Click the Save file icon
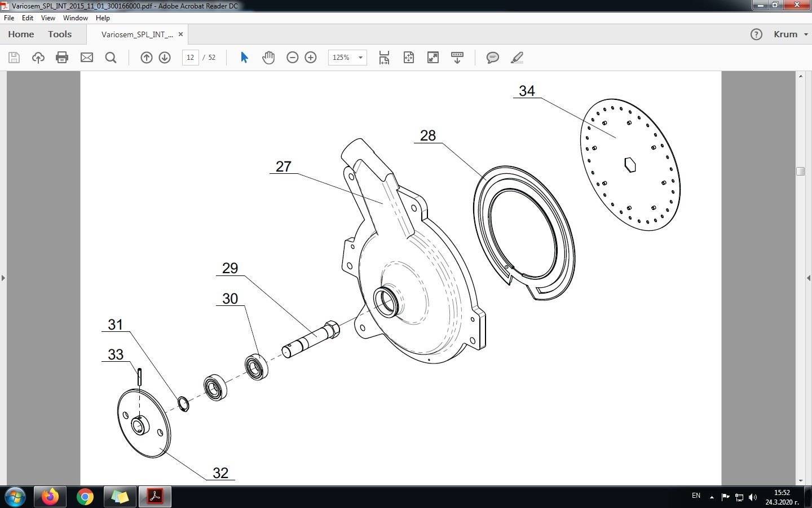This screenshot has width=812, height=508. (14, 58)
